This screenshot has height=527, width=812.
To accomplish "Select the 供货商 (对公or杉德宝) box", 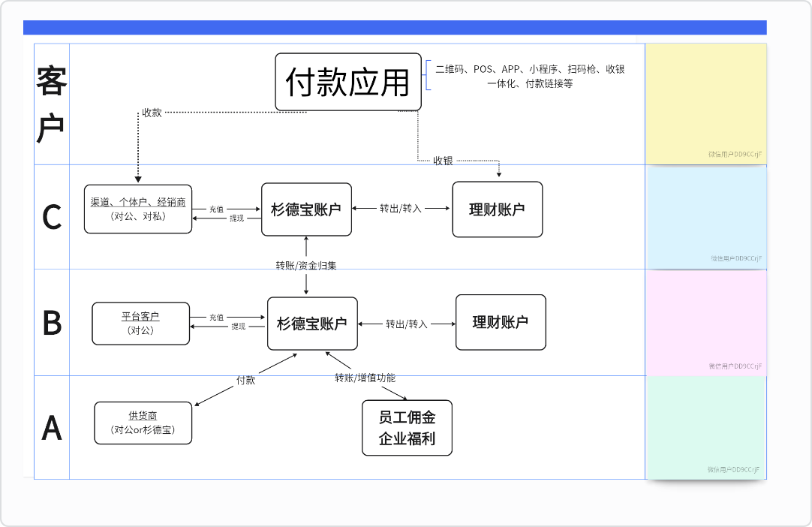I will click(x=143, y=423).
